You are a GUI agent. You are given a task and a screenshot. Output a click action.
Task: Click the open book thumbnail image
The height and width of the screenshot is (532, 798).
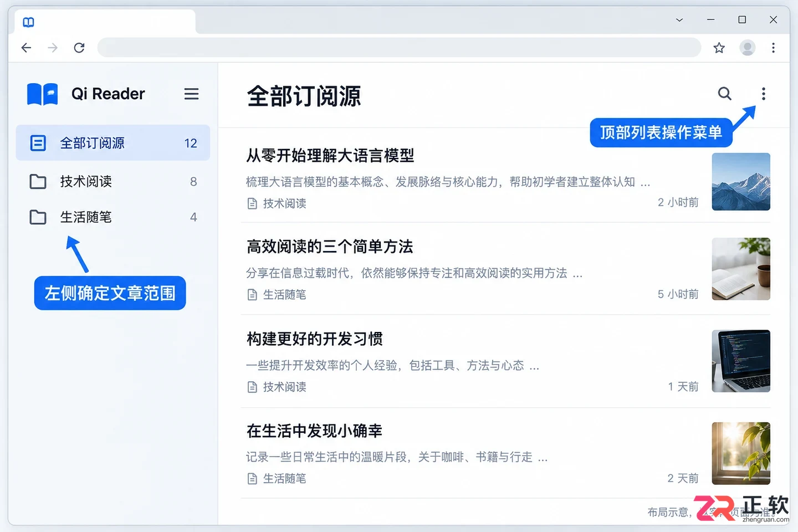click(741, 269)
